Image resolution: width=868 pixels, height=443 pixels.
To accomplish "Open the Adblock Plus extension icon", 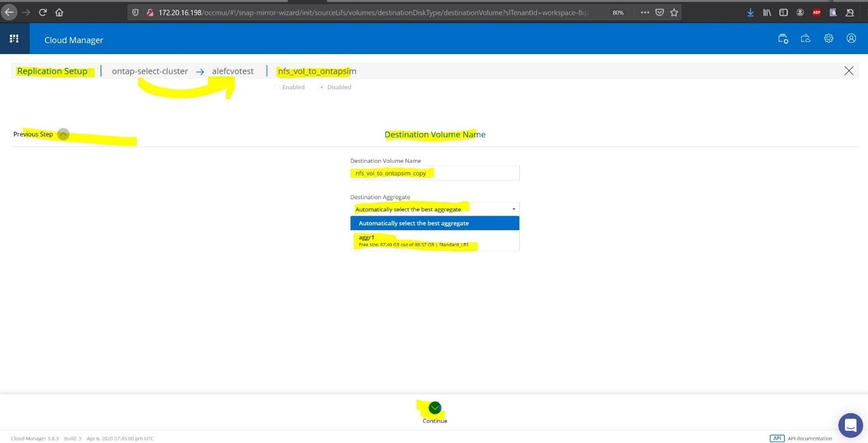I will point(816,12).
